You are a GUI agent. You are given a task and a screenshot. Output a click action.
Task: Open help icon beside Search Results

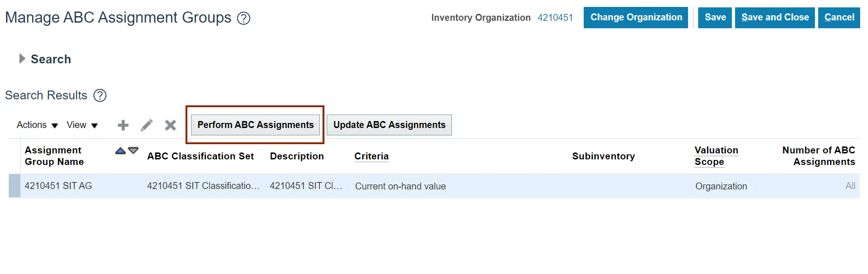pyautogui.click(x=100, y=96)
